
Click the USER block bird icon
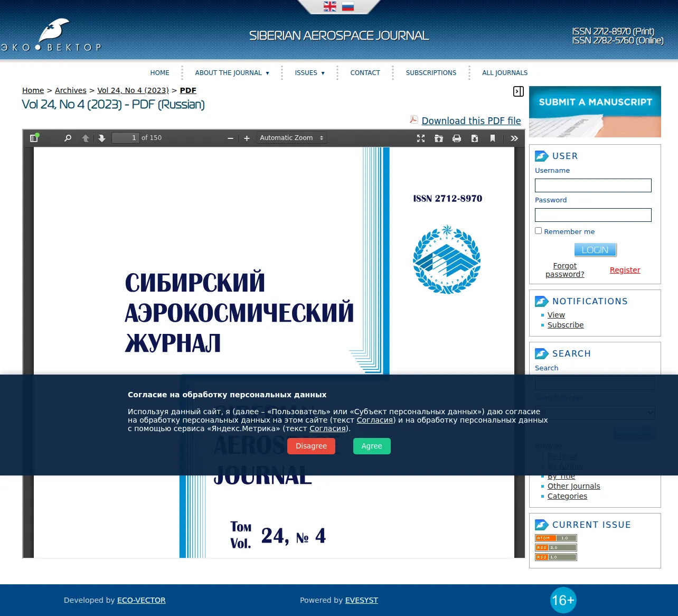[x=542, y=156]
